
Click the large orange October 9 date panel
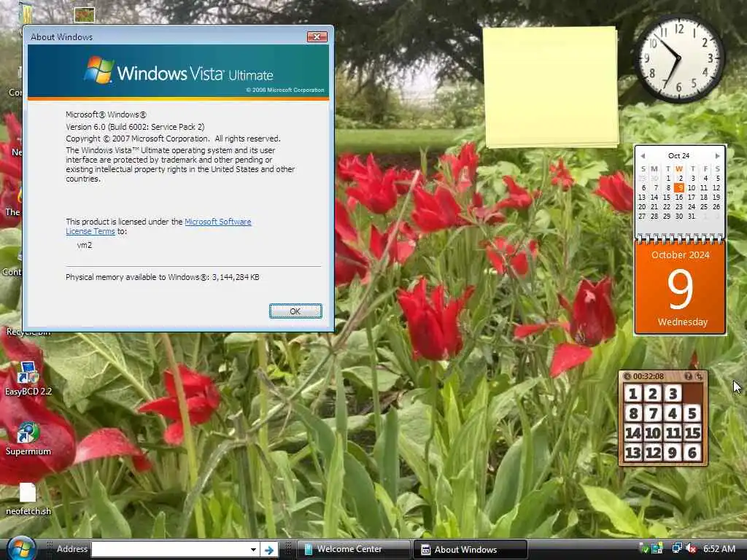tap(681, 288)
